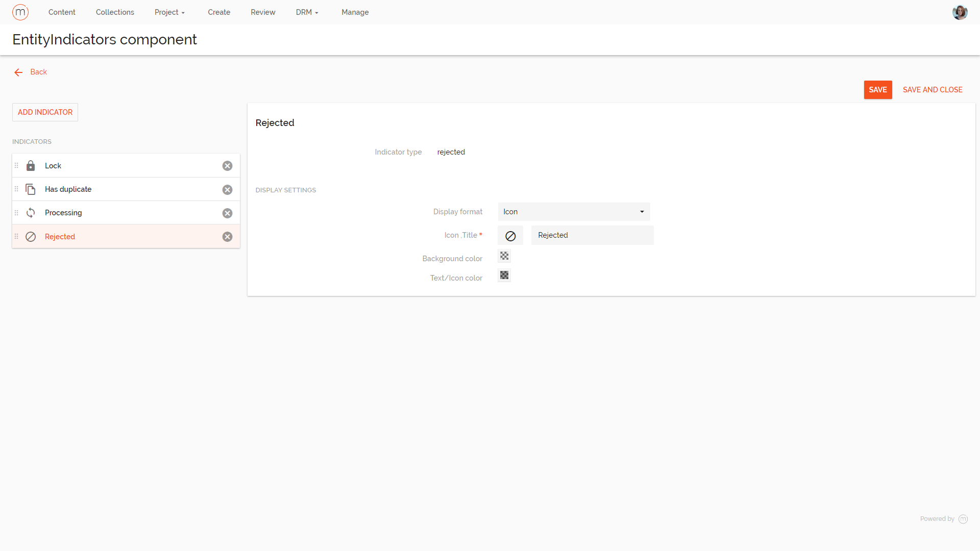The width and height of the screenshot is (980, 551).
Task: Click the Lock padlock icon
Action: point(31,165)
